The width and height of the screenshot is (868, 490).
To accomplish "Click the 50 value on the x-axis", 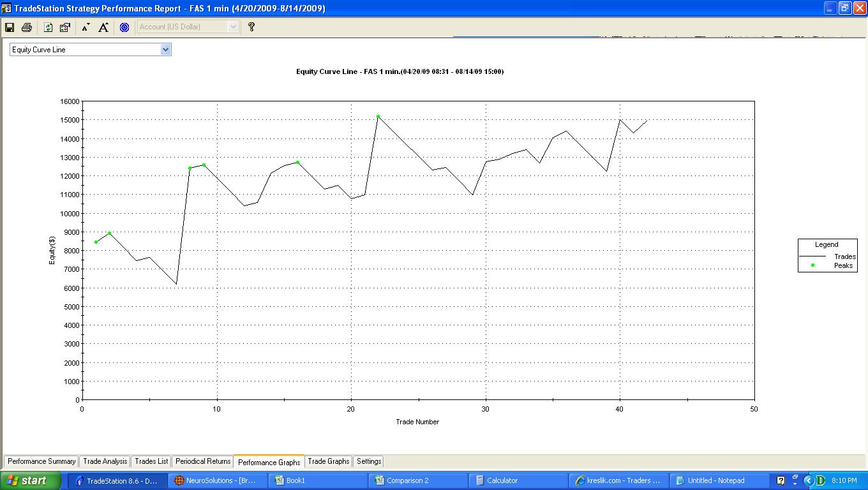I will coord(754,409).
